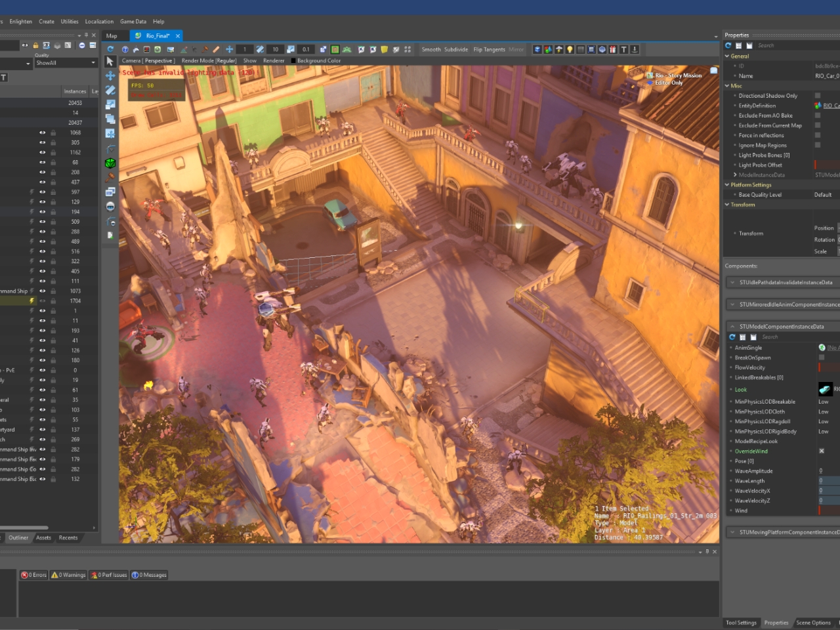
Task: Click the yellow shield icon in top toolbar
Action: 385,49
